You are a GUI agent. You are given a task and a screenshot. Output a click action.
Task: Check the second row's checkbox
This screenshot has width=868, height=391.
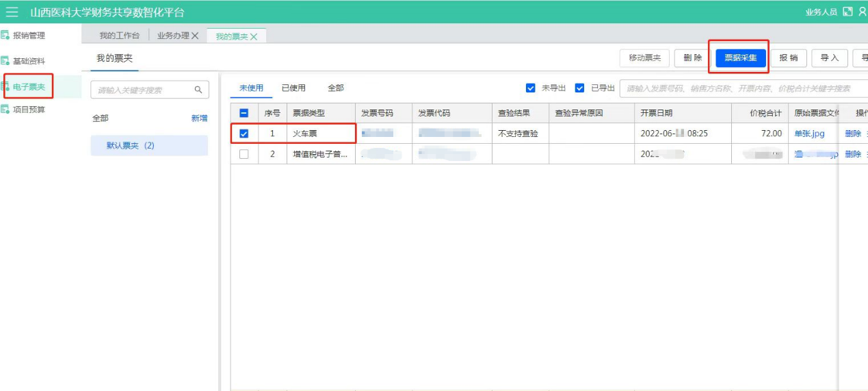click(x=244, y=154)
